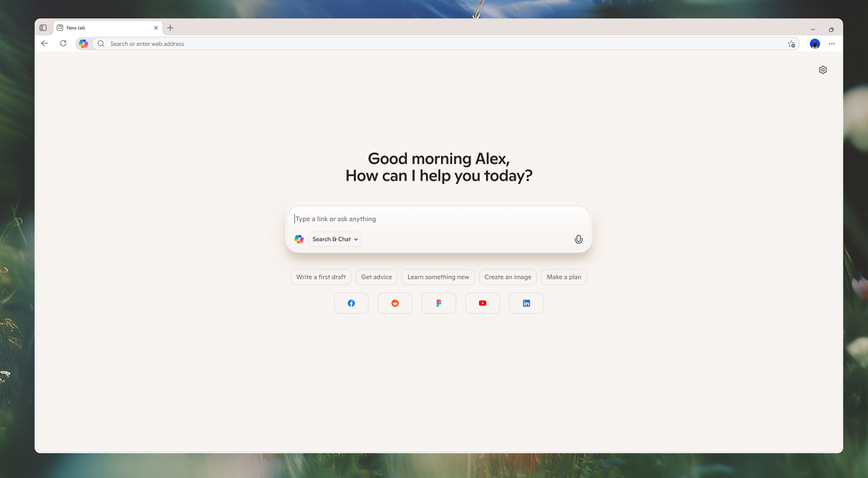Launch Figma from the quick links

[x=439, y=303]
